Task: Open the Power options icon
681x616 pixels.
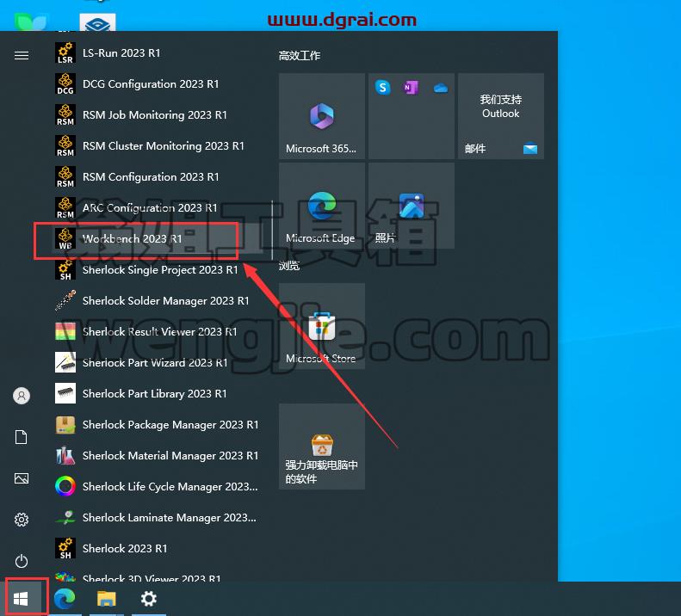Action: (22, 561)
